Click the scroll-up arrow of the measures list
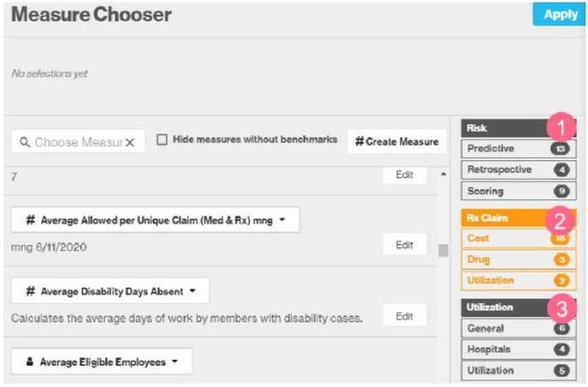The width and height of the screenshot is (588, 387). coord(442,175)
